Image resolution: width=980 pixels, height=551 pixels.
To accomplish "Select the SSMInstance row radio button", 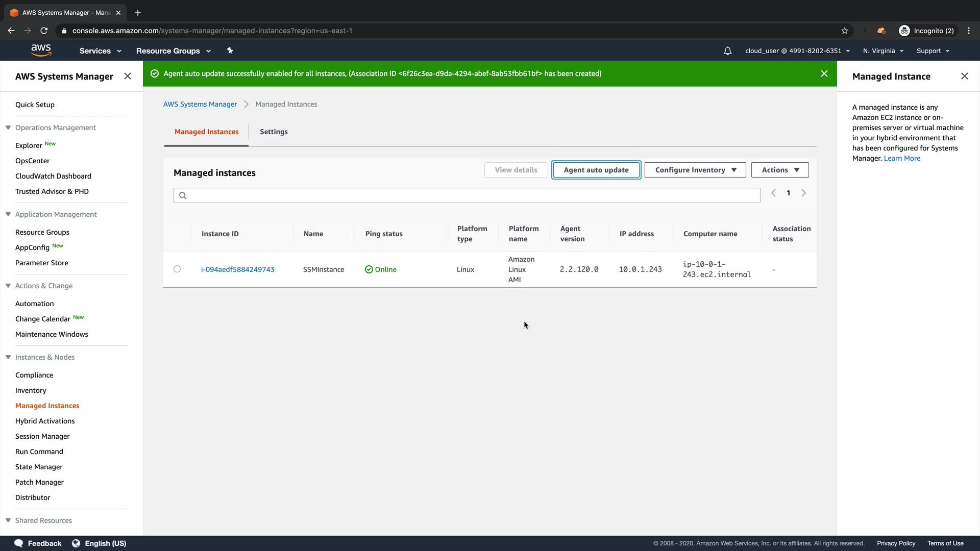I will (x=177, y=269).
